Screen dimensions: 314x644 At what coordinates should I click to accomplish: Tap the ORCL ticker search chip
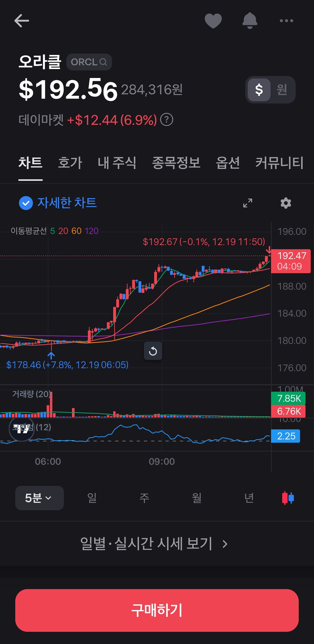click(89, 62)
